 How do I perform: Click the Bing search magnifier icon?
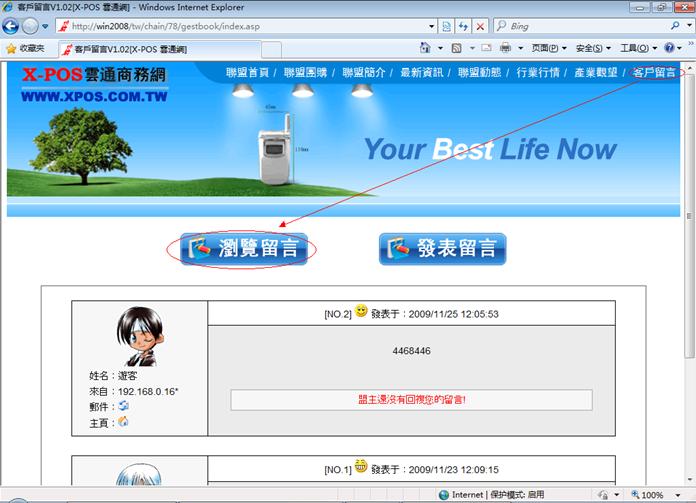[x=673, y=26]
